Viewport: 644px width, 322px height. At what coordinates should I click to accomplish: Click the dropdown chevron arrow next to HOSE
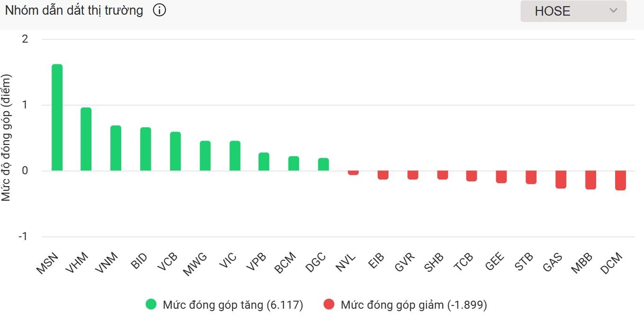[613, 11]
